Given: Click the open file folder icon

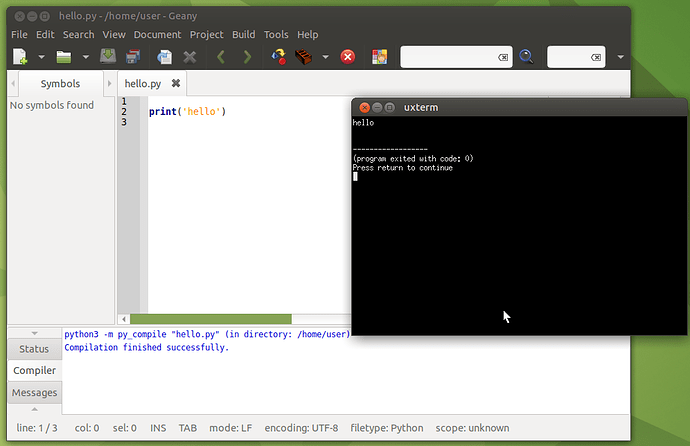Looking at the screenshot, I should (x=64, y=57).
